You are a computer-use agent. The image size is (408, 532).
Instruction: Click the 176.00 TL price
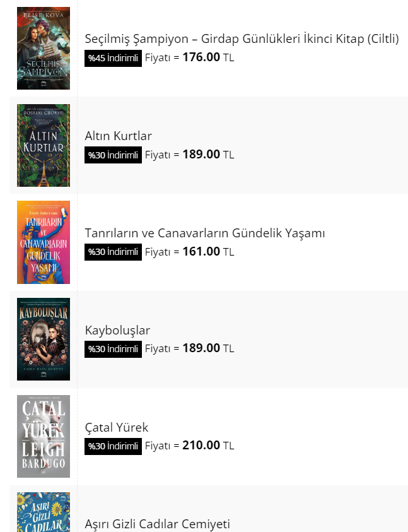[x=207, y=58]
